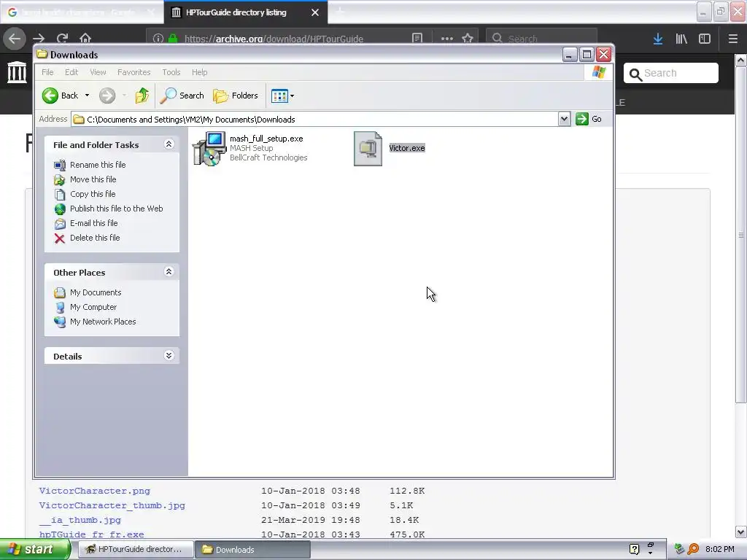747x560 pixels.
Task: Open the Views icon menu
Action: [282, 96]
